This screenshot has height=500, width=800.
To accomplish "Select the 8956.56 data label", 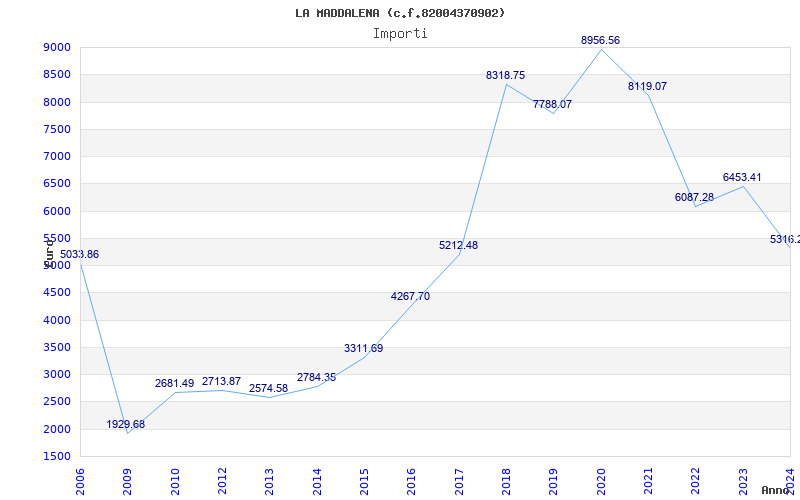I will point(600,40).
